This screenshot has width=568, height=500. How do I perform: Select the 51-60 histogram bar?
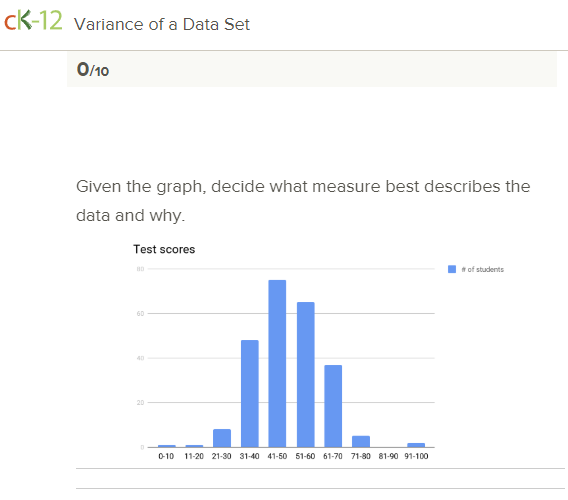click(305, 375)
